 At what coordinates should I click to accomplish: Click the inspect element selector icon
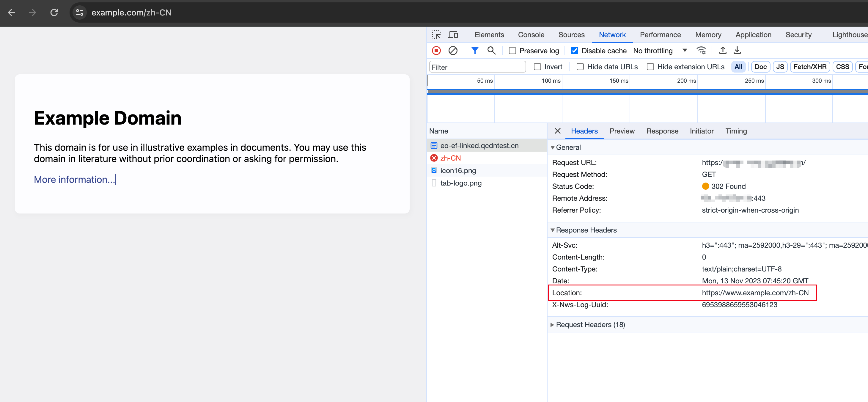click(x=436, y=35)
